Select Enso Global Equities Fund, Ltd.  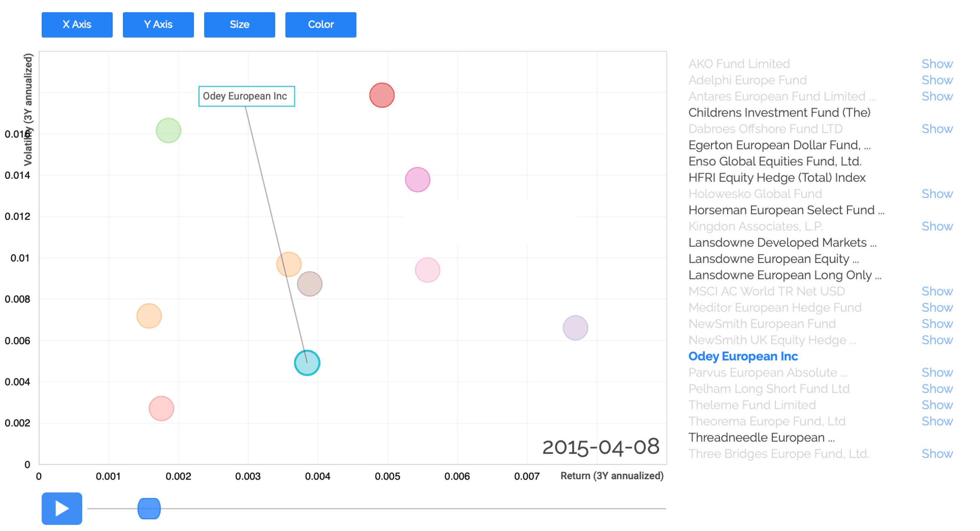click(775, 162)
